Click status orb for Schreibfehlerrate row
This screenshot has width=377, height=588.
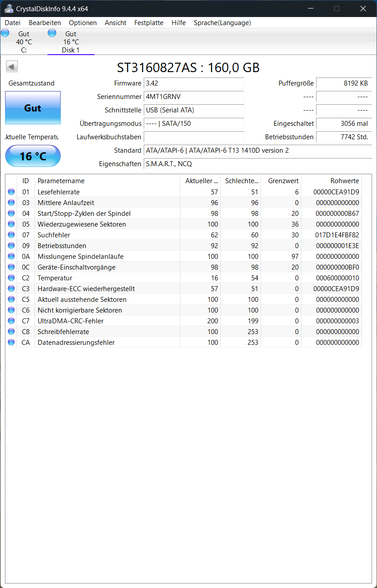tap(11, 332)
